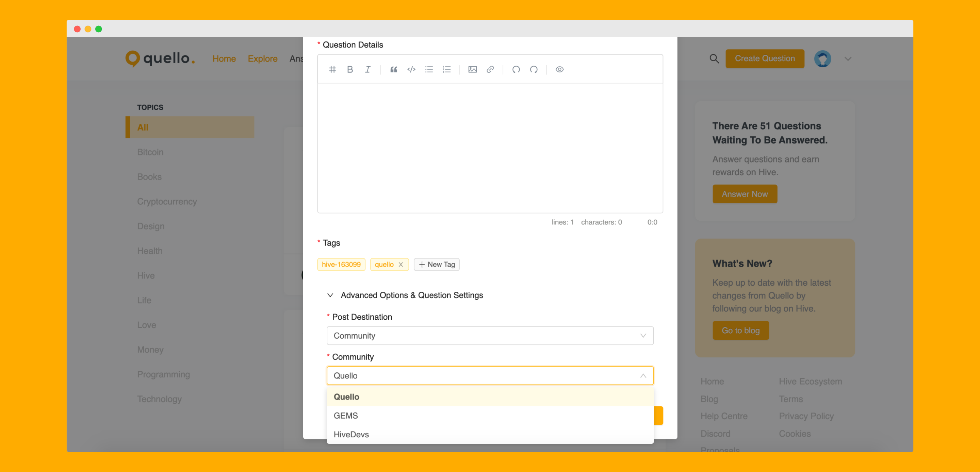Add an ordered numbered list
The height and width of the screenshot is (472, 980).
point(446,69)
